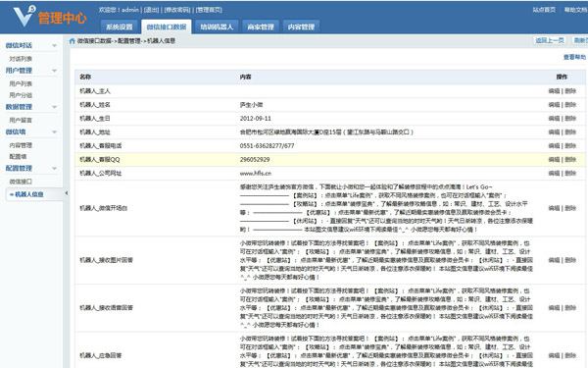Delete the 机器人_客服QQ row
This screenshot has width=588, height=368.
click(570, 160)
